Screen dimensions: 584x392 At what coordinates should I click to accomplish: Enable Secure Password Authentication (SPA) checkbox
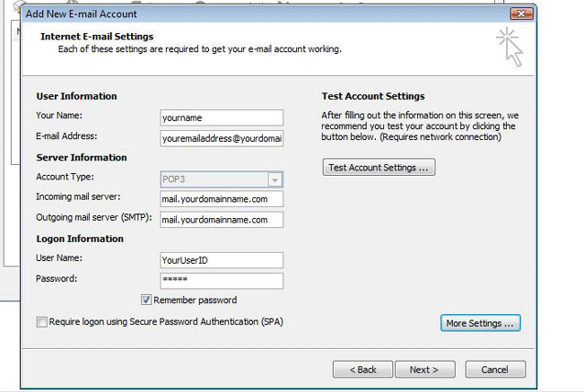[x=41, y=322]
